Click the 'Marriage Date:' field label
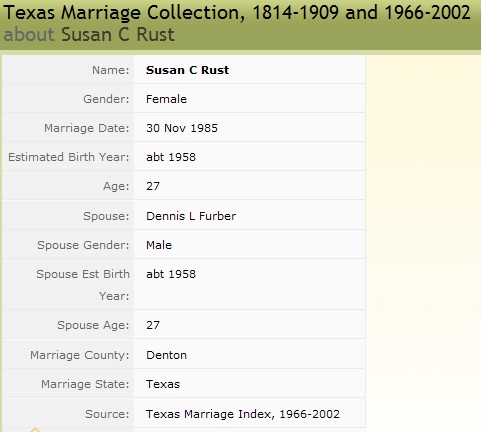 tap(87, 128)
